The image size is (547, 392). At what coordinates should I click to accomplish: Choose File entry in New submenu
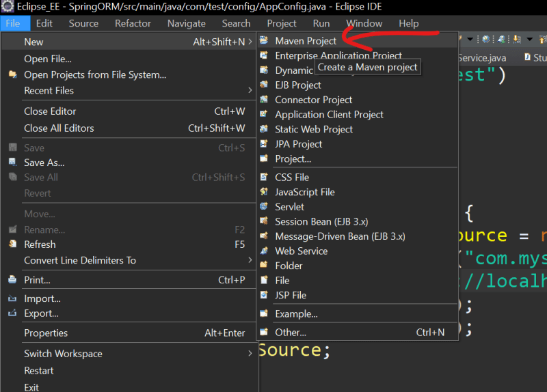pyautogui.click(x=358, y=281)
